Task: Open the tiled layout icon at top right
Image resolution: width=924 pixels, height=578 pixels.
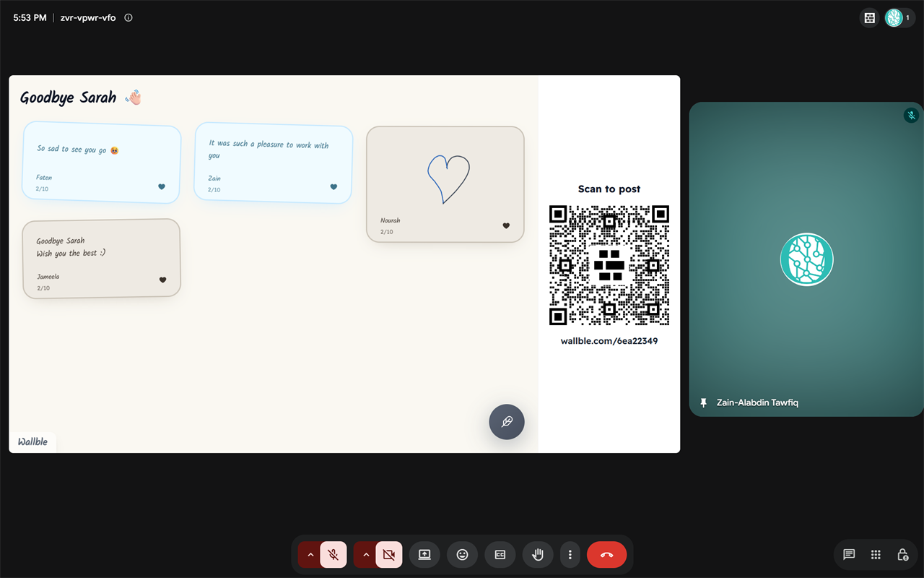Action: coord(870,18)
